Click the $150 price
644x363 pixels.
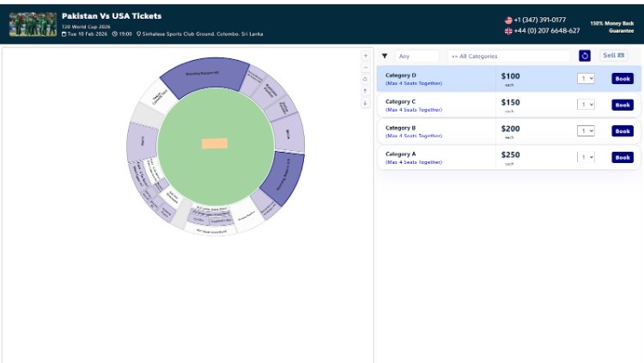point(510,103)
